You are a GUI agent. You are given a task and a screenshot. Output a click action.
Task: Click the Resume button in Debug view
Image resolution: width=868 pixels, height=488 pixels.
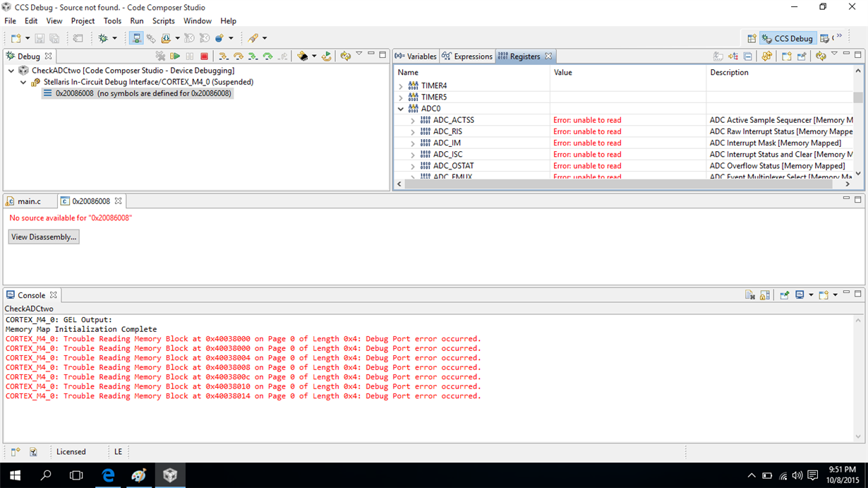175,56
